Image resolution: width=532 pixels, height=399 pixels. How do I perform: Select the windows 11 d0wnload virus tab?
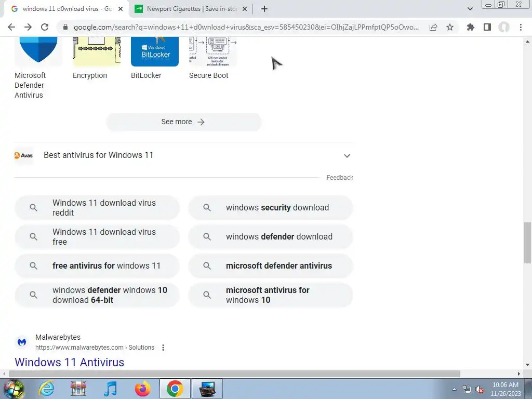coord(66,9)
